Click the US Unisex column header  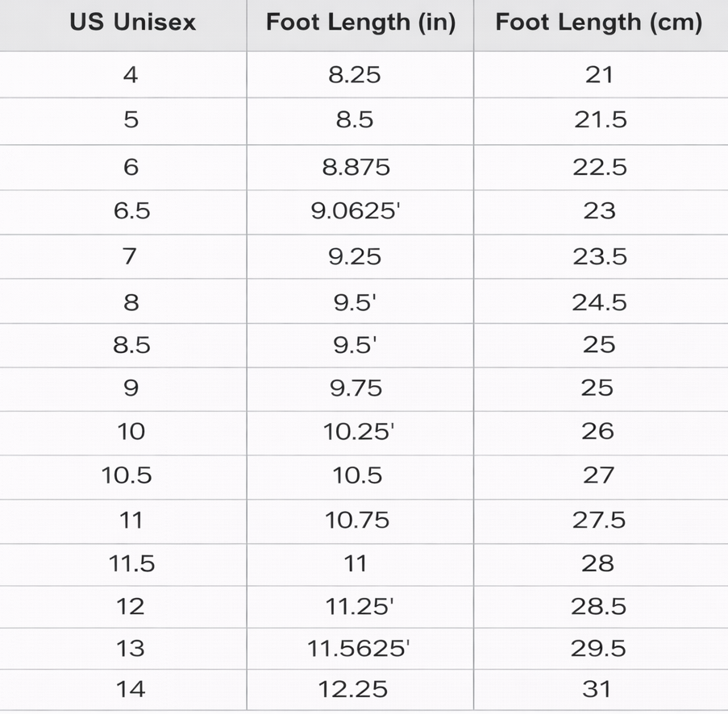[132, 23]
